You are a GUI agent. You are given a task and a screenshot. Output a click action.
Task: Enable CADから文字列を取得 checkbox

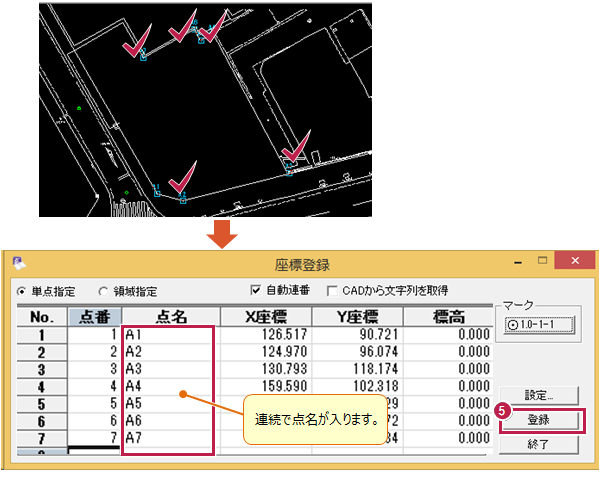pyautogui.click(x=333, y=290)
